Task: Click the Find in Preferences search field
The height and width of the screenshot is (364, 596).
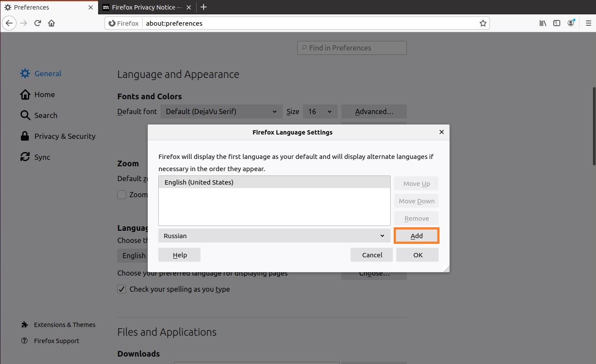Action: (x=352, y=48)
